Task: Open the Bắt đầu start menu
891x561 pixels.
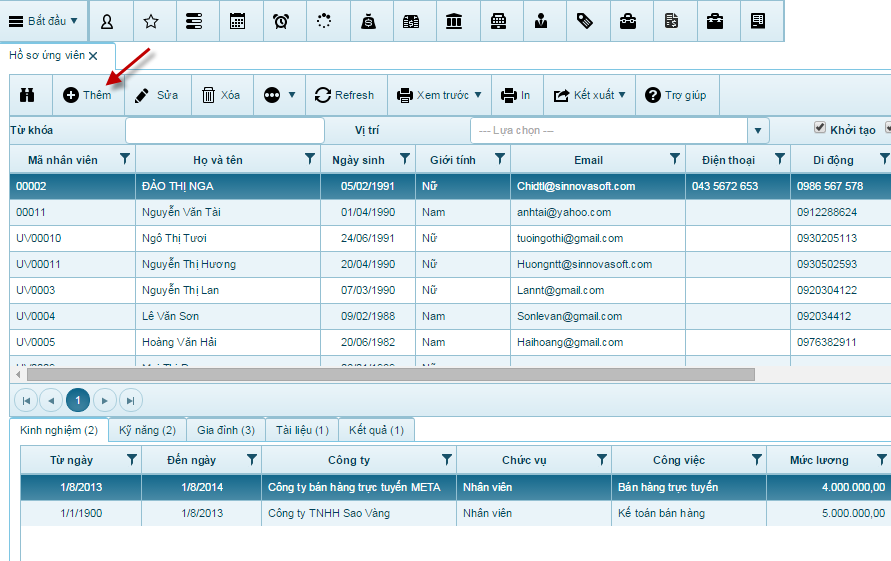Action: pyautogui.click(x=43, y=21)
